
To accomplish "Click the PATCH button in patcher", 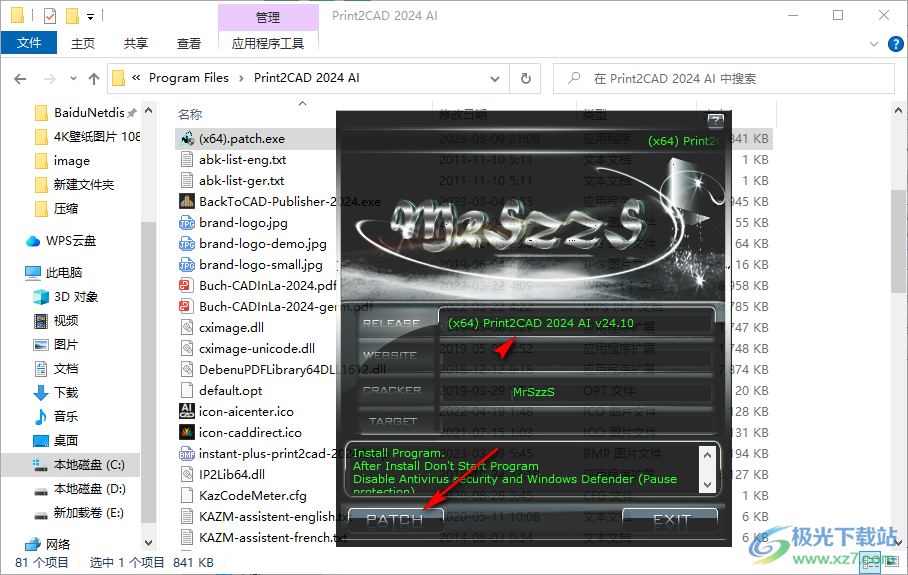I will (396, 519).
